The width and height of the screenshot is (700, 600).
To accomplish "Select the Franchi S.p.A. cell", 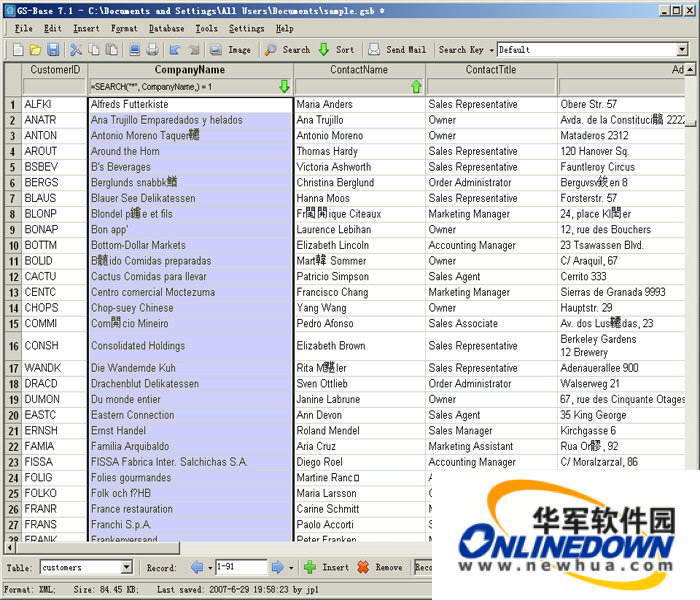I will pos(191,524).
